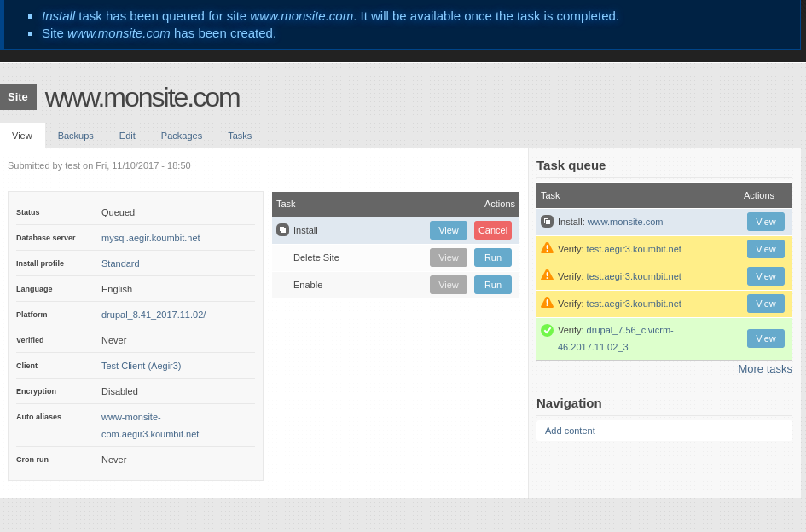Open the Test Client (Aegir3) link
Image resolution: width=806 pixels, height=532 pixels.
point(141,366)
